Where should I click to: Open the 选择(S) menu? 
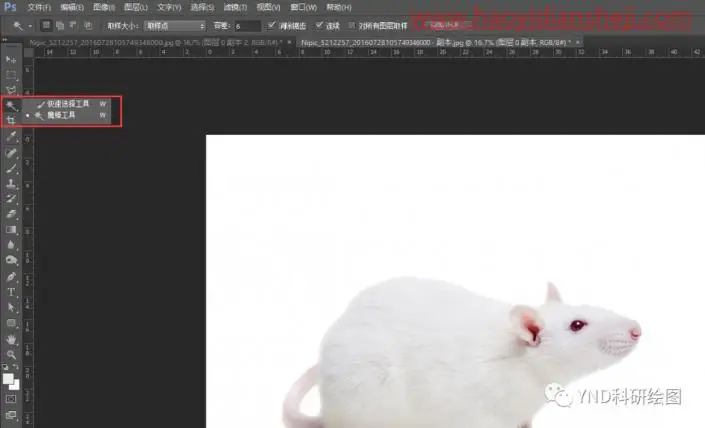pos(202,8)
